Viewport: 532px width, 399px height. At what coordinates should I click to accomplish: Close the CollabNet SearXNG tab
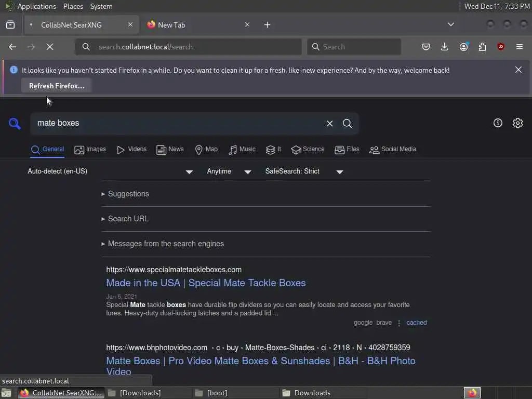click(130, 24)
